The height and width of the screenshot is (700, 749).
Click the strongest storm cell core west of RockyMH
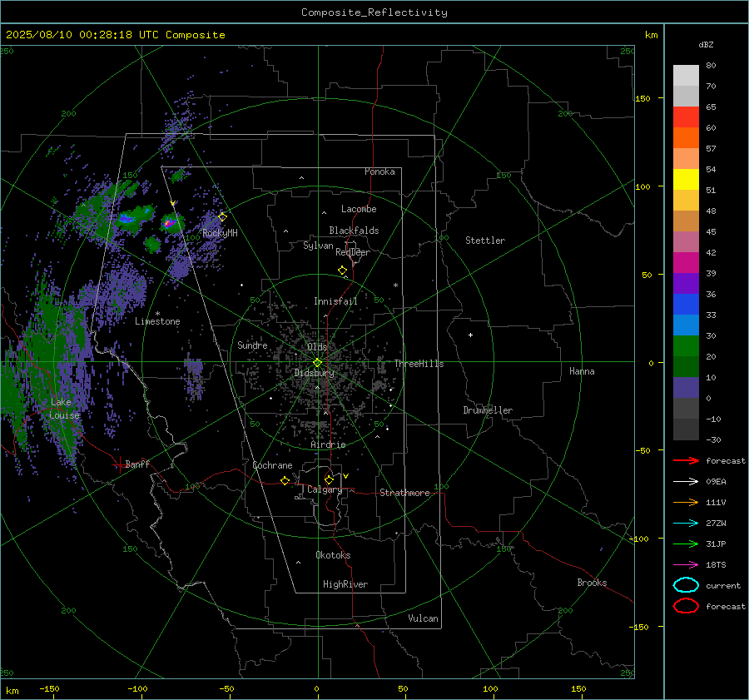168,223
